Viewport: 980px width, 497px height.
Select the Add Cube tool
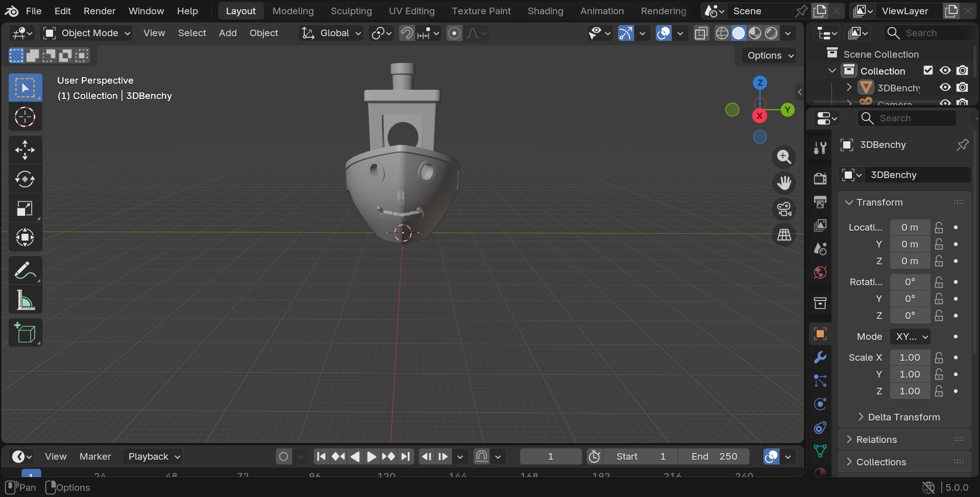click(25, 333)
